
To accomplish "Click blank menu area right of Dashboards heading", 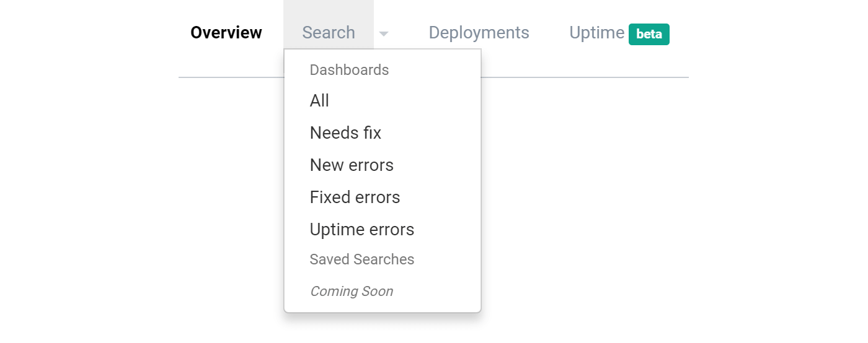I will 434,70.
